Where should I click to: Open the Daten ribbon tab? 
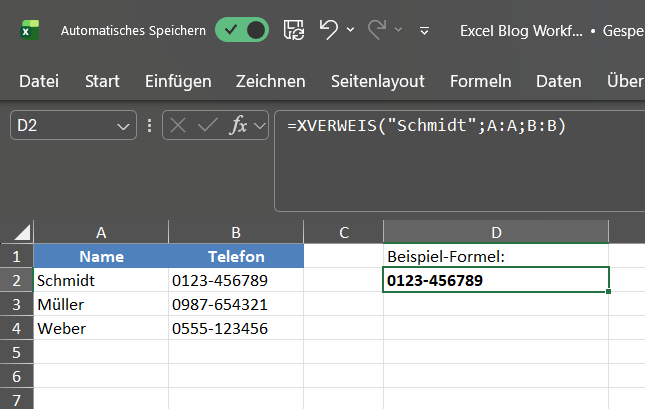coord(559,81)
